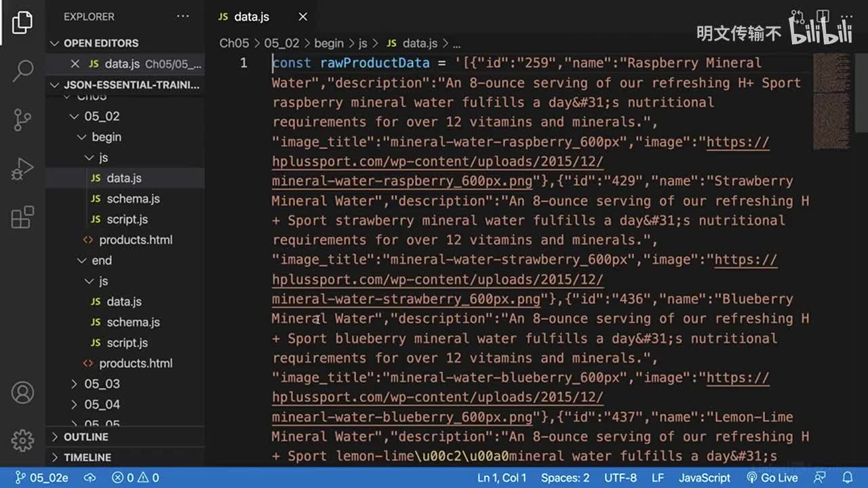Image resolution: width=868 pixels, height=488 pixels.
Task: Click js in the breadcrumb
Action: [x=363, y=43]
